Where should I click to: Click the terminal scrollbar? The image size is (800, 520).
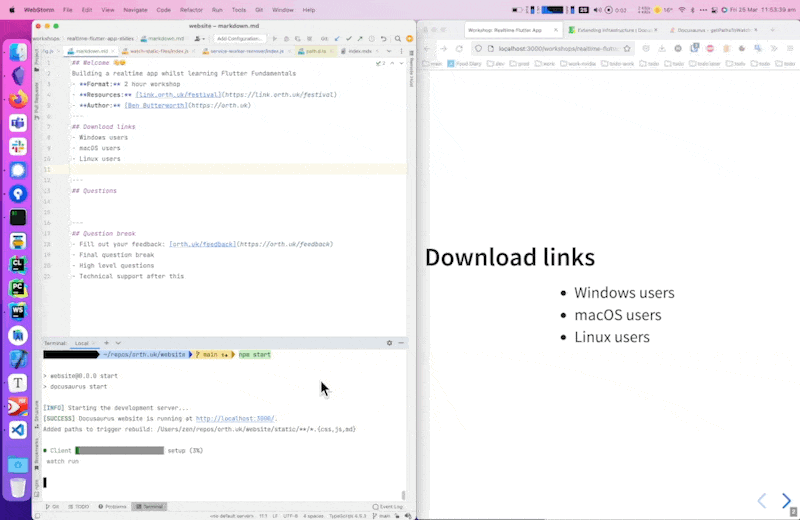[x=403, y=494]
